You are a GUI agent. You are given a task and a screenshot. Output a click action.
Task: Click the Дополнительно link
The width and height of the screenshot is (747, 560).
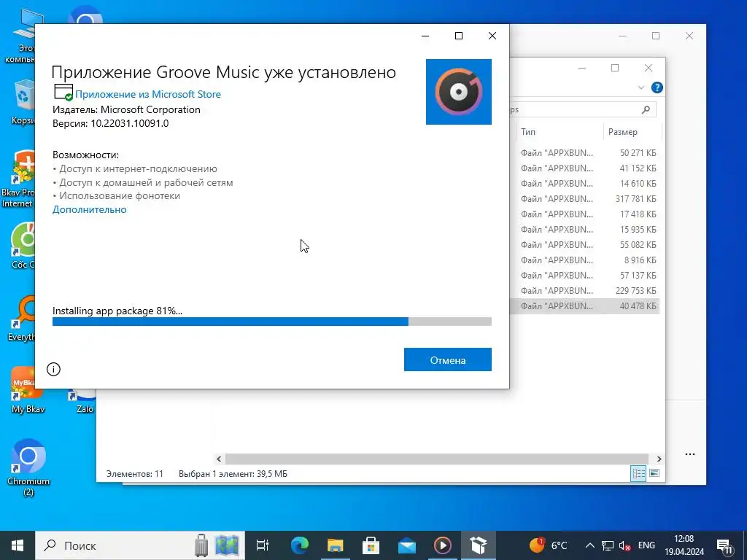tap(90, 209)
